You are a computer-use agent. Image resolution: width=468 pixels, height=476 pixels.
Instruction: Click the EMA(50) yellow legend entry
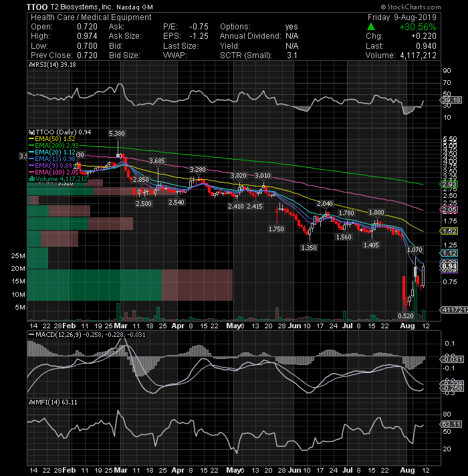(52, 139)
